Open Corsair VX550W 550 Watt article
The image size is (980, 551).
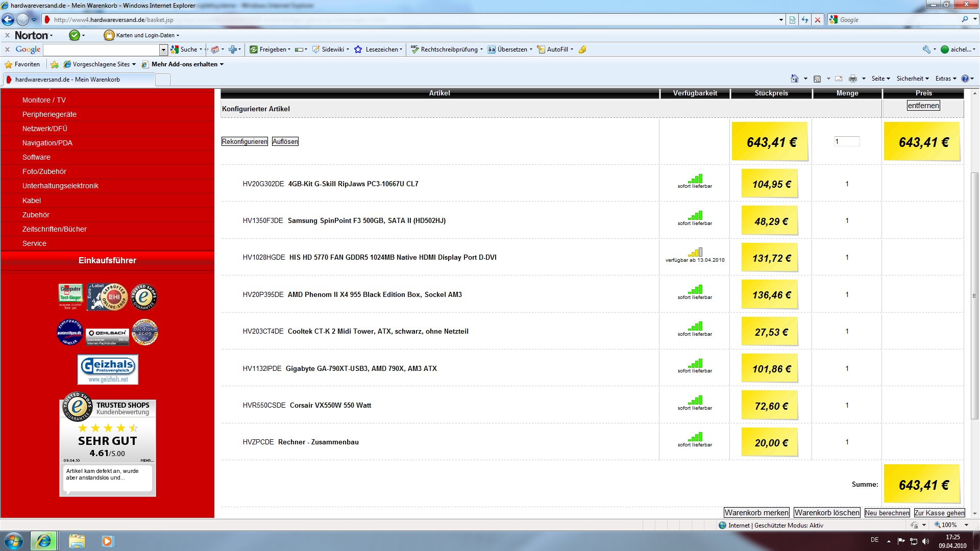tap(330, 405)
